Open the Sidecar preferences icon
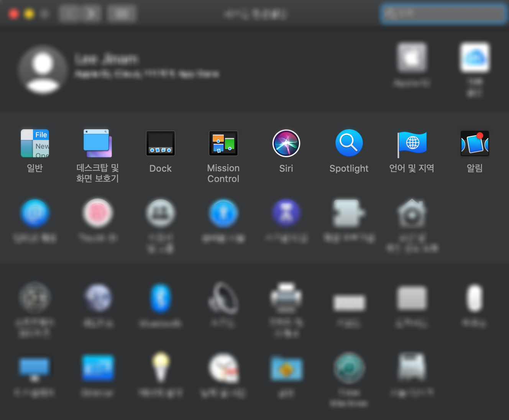The image size is (509, 420). pos(98,368)
